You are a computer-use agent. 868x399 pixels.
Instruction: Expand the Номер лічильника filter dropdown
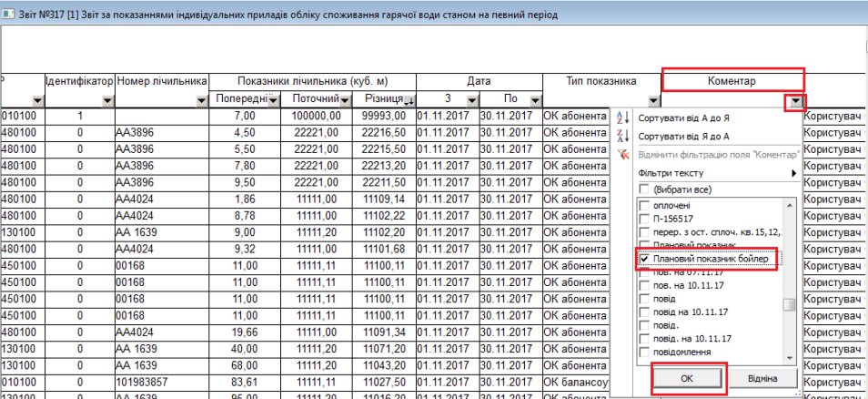tap(201, 100)
